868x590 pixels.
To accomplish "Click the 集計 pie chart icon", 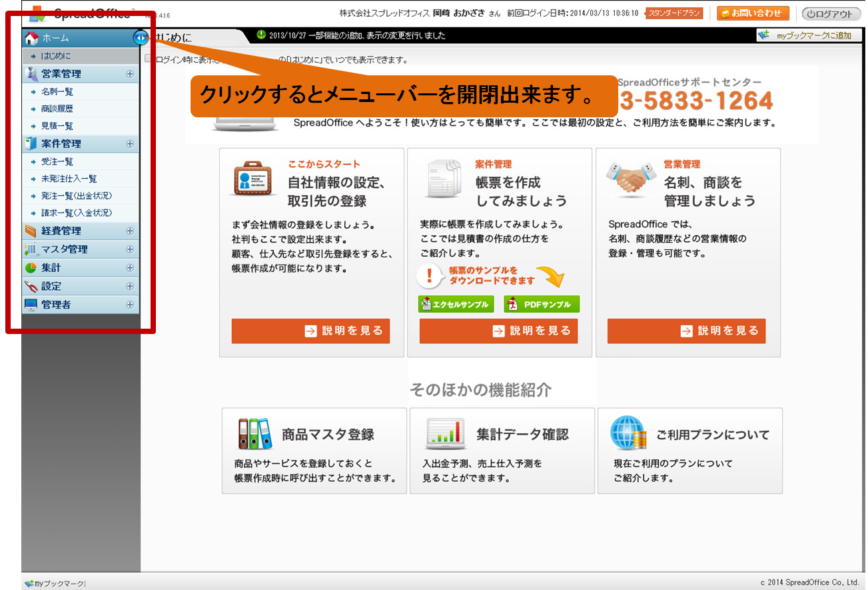I will (x=31, y=268).
